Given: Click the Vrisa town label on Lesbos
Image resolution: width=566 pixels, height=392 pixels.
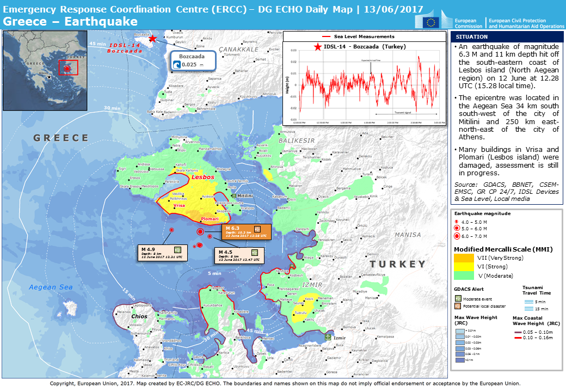Looking at the screenshot, I should [x=179, y=206].
